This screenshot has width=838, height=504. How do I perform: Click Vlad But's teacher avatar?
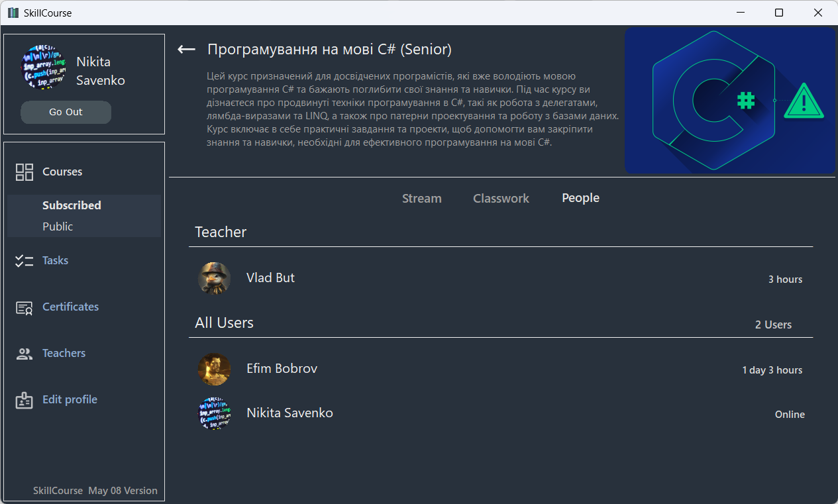215,278
